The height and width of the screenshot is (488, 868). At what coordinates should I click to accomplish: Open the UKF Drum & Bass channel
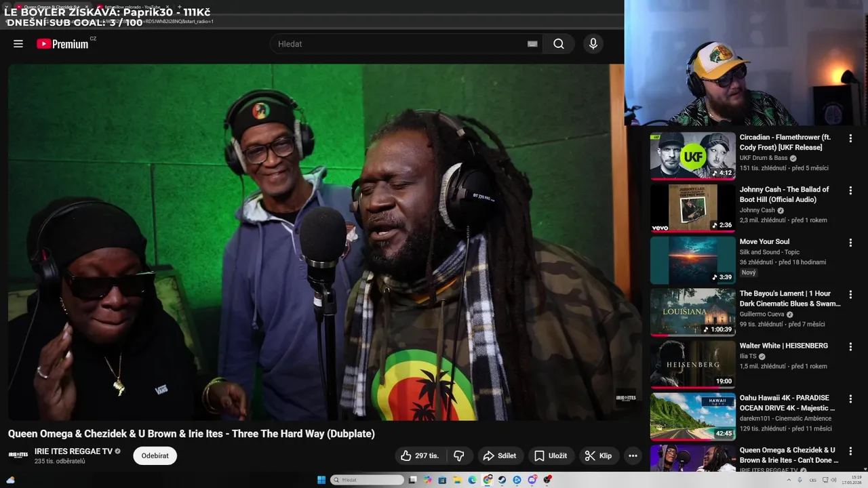pyautogui.click(x=764, y=158)
